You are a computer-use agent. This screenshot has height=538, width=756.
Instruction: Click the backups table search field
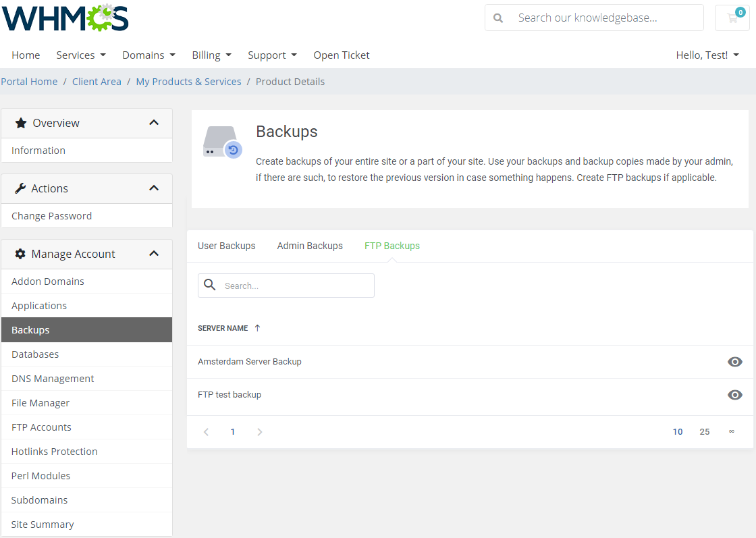tap(286, 286)
